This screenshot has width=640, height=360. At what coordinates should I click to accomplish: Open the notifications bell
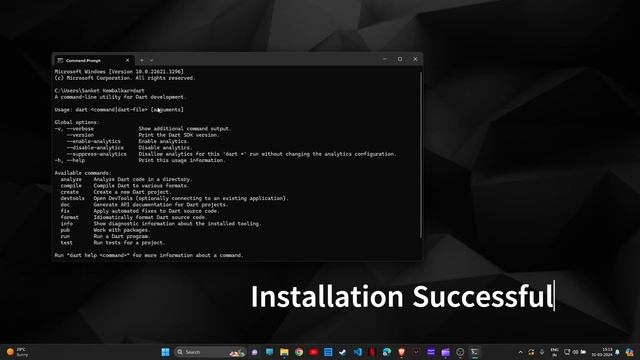[x=617, y=352]
